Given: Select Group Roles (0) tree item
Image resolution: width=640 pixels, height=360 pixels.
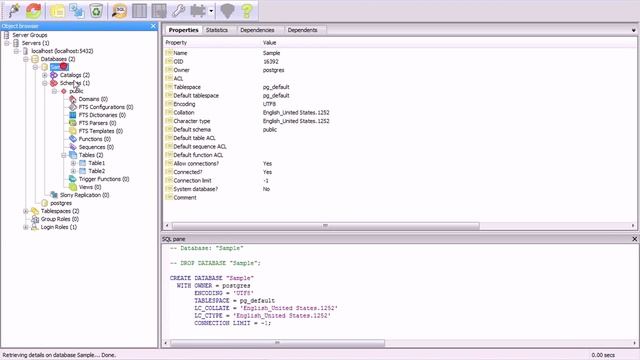Looking at the screenshot, I should pos(60,219).
